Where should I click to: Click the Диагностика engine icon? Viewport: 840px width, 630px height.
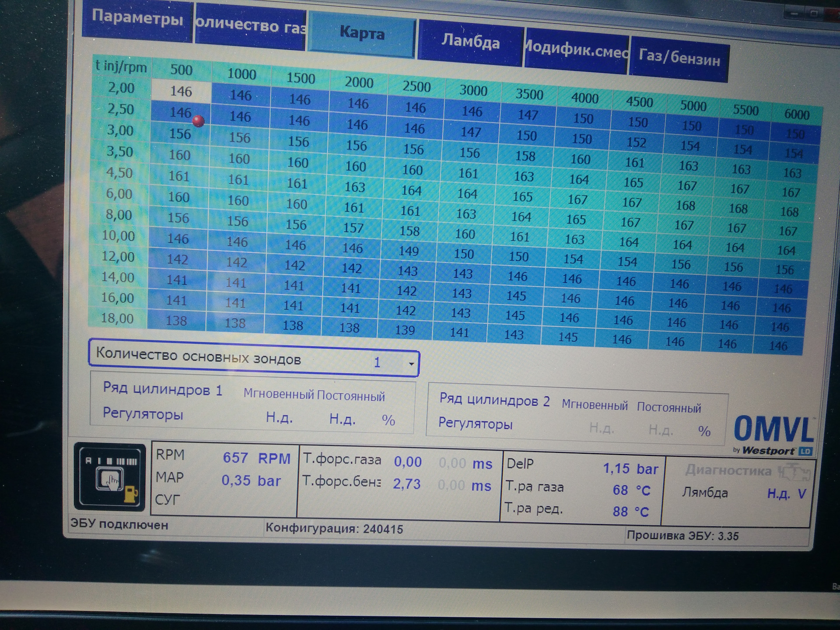coord(794,473)
